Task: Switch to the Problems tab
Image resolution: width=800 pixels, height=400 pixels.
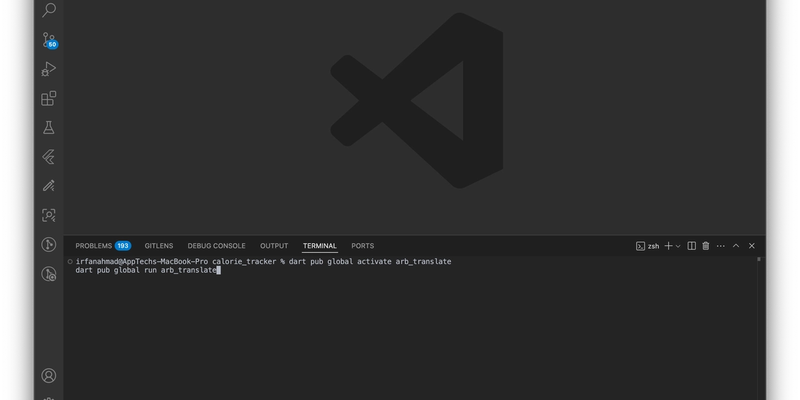Action: (93, 246)
